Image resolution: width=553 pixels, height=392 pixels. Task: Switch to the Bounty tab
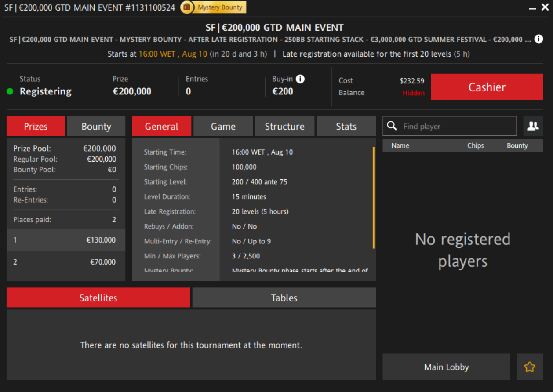pyautogui.click(x=96, y=127)
